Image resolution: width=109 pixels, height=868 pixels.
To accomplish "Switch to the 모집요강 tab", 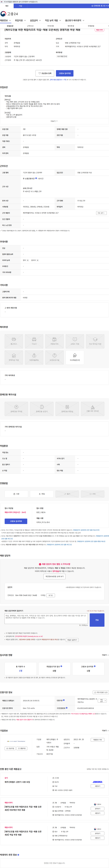I will coord(10,26).
